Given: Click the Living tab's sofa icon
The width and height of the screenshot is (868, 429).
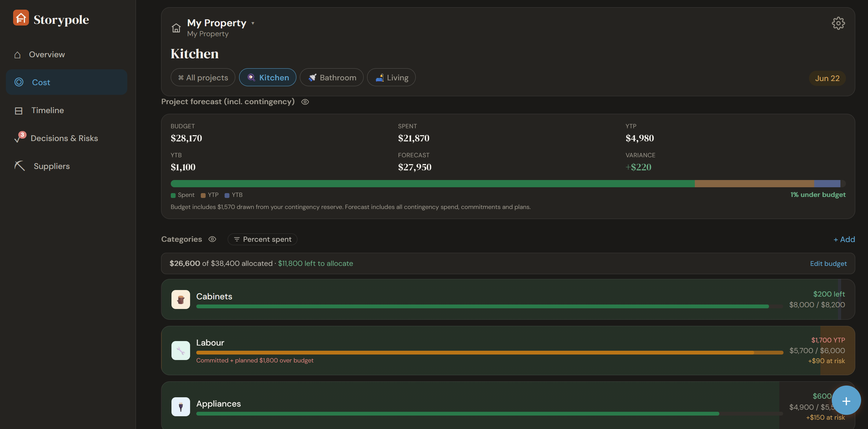Looking at the screenshot, I should (x=379, y=78).
